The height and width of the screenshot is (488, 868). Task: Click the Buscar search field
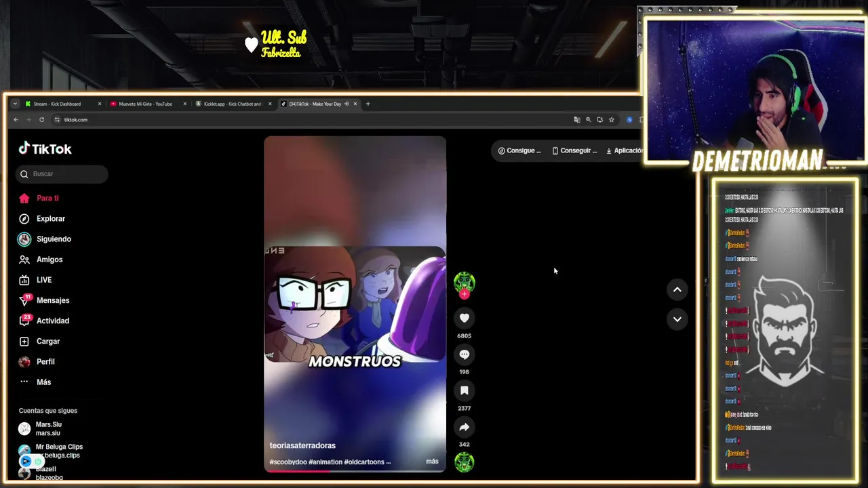(62, 174)
